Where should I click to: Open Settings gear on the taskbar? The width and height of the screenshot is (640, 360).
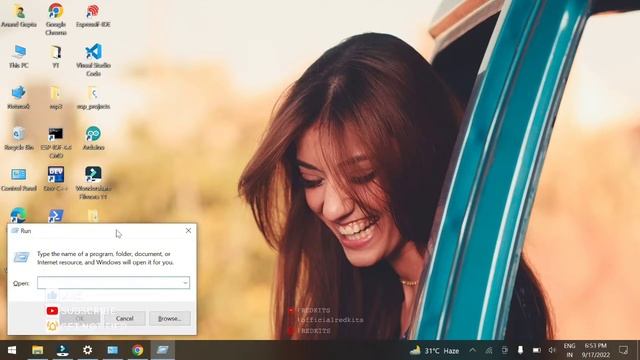[x=87, y=350]
